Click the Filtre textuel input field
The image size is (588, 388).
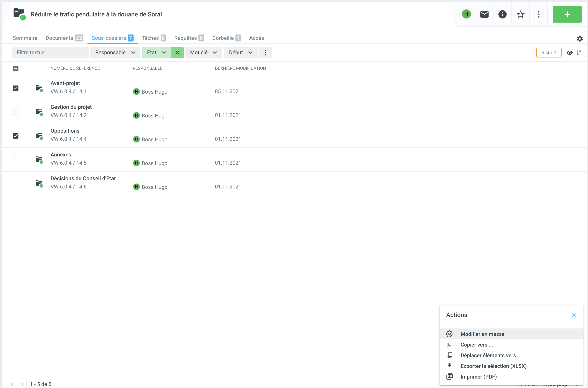pyautogui.click(x=50, y=53)
